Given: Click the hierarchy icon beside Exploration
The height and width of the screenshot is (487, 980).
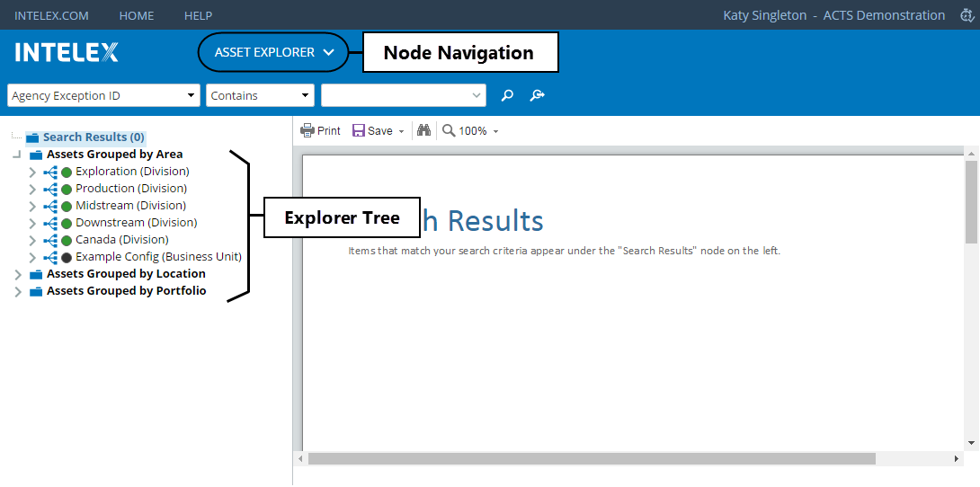Looking at the screenshot, I should (50, 172).
